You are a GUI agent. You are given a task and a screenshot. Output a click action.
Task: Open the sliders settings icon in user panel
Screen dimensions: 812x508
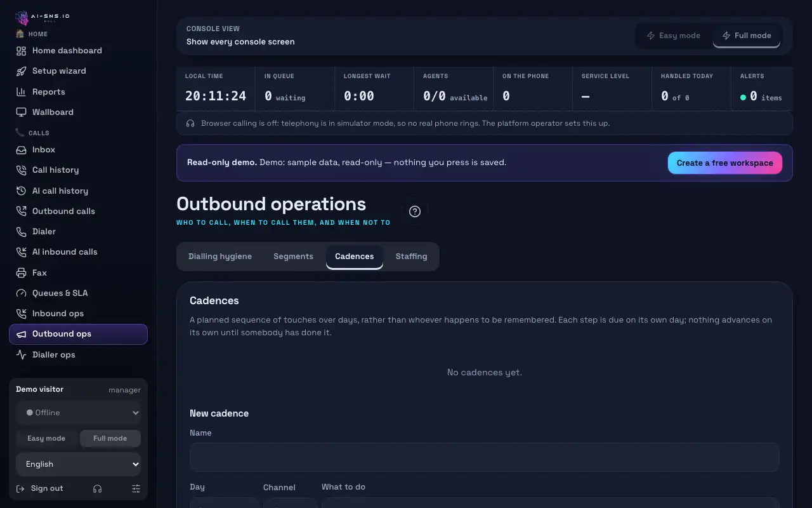coord(136,489)
